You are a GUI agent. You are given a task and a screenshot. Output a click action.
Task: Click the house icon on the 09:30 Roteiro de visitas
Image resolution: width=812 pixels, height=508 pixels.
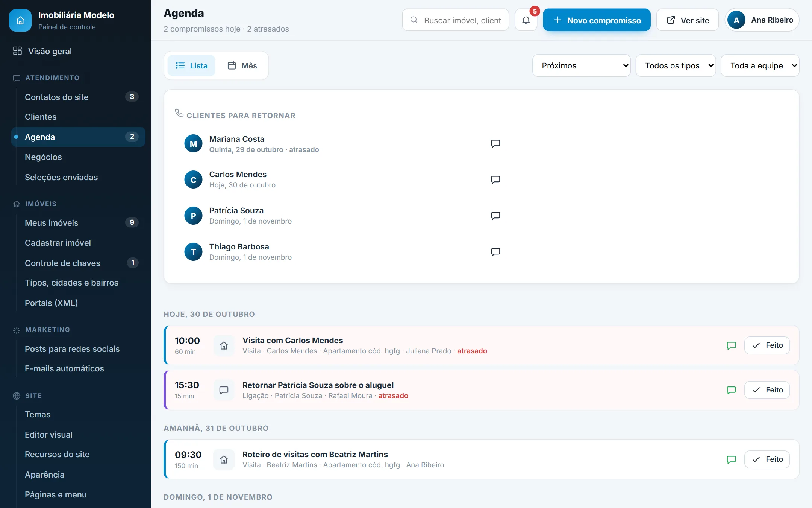224,459
